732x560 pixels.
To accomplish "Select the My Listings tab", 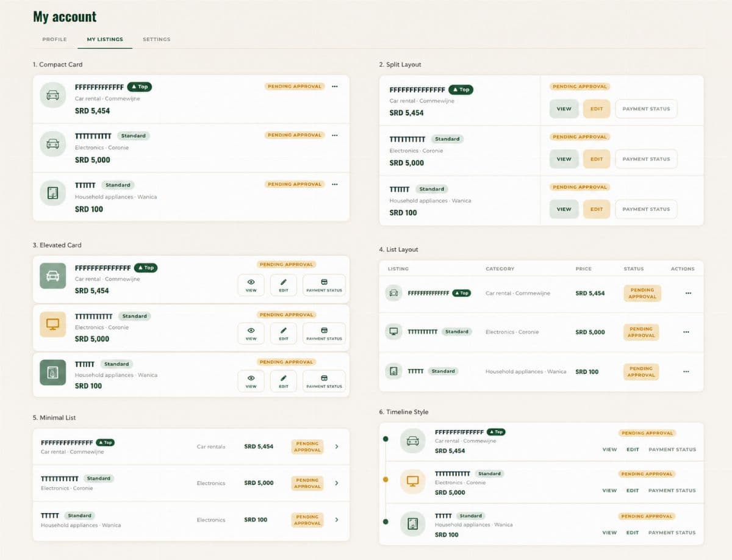I will click(105, 40).
